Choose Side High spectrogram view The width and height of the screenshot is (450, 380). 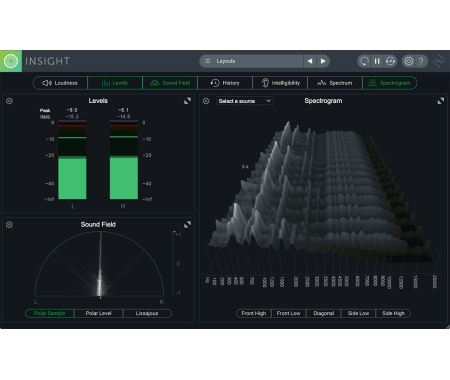[393, 313]
